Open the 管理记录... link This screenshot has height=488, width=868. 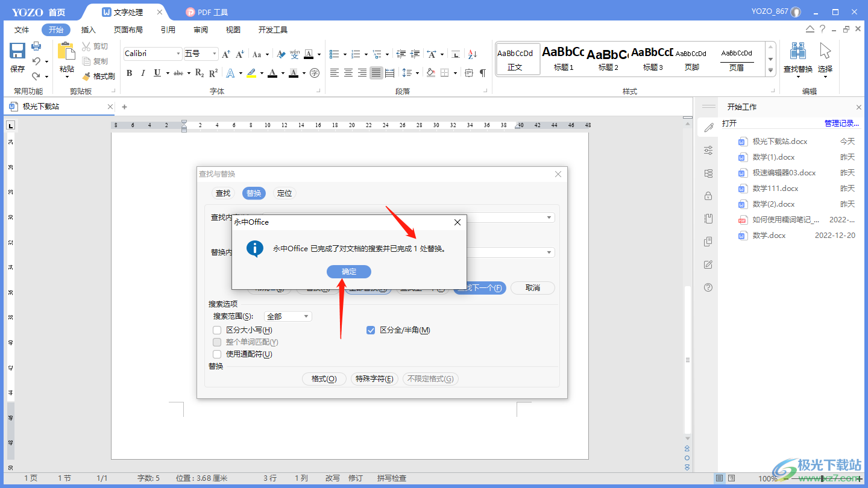(842, 123)
